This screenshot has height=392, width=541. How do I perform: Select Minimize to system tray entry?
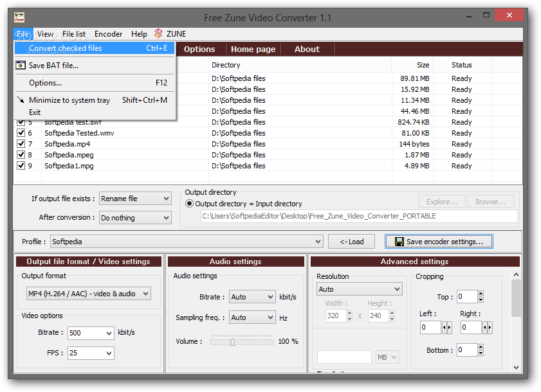95,100
